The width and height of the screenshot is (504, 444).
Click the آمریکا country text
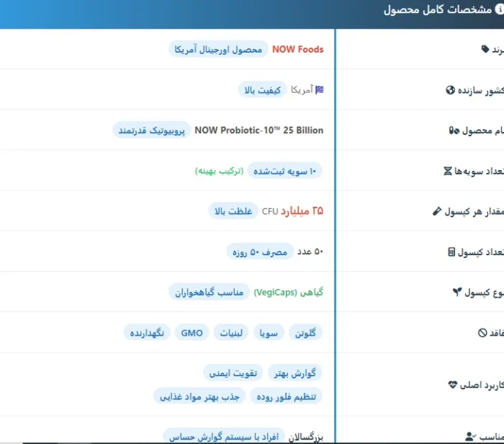[302, 90]
